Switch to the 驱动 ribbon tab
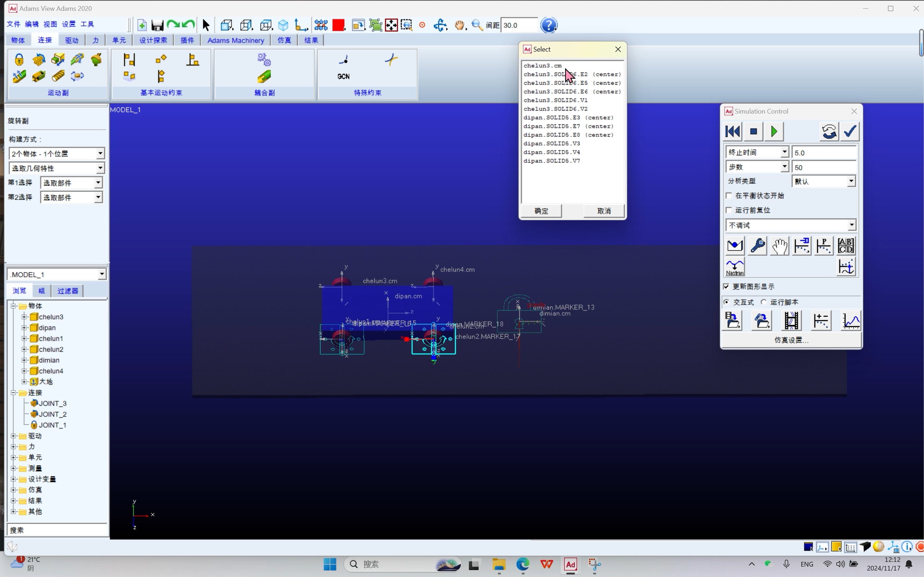Screen dimensions: 924x577 pyautogui.click(x=71, y=40)
